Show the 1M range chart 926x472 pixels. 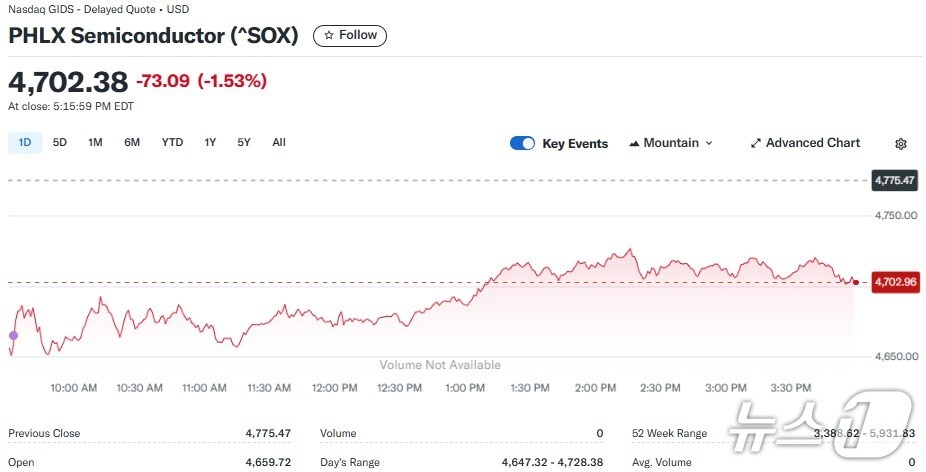point(95,142)
